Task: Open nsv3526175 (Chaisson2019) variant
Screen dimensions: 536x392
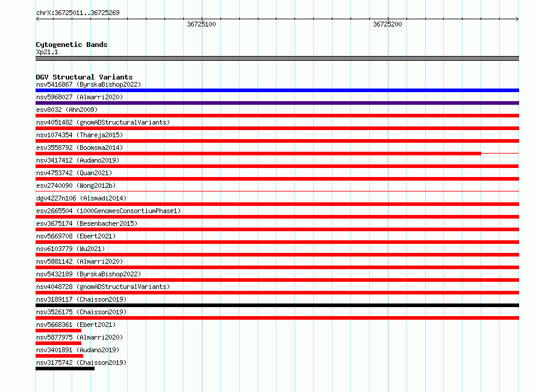Action: click(x=81, y=312)
